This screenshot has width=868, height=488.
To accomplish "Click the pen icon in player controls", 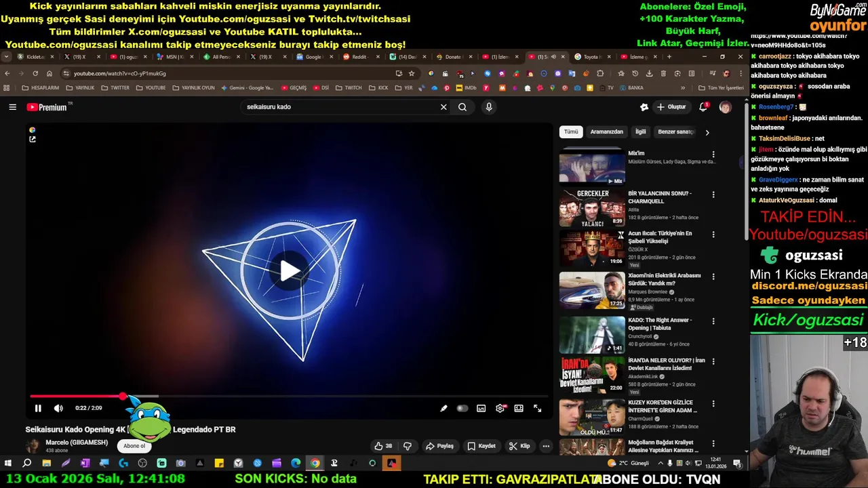I will (443, 408).
